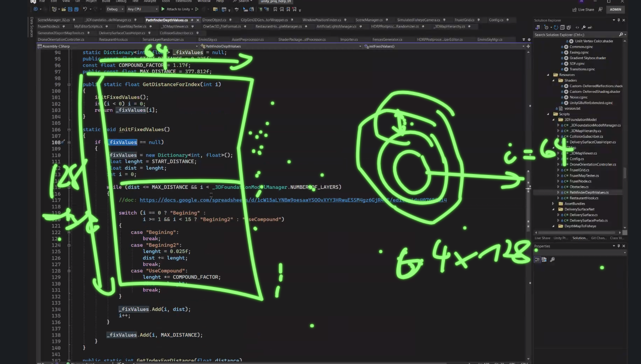Click the Undo arrow icon

[x=85, y=9]
